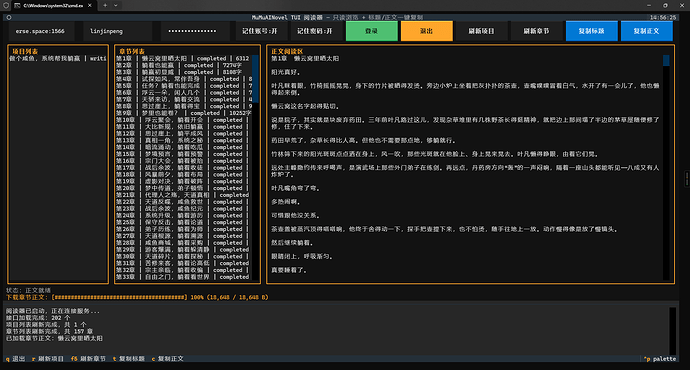Select the 第27章 row in the chapter list
This screenshot has height=370, width=690.
coord(184,236)
